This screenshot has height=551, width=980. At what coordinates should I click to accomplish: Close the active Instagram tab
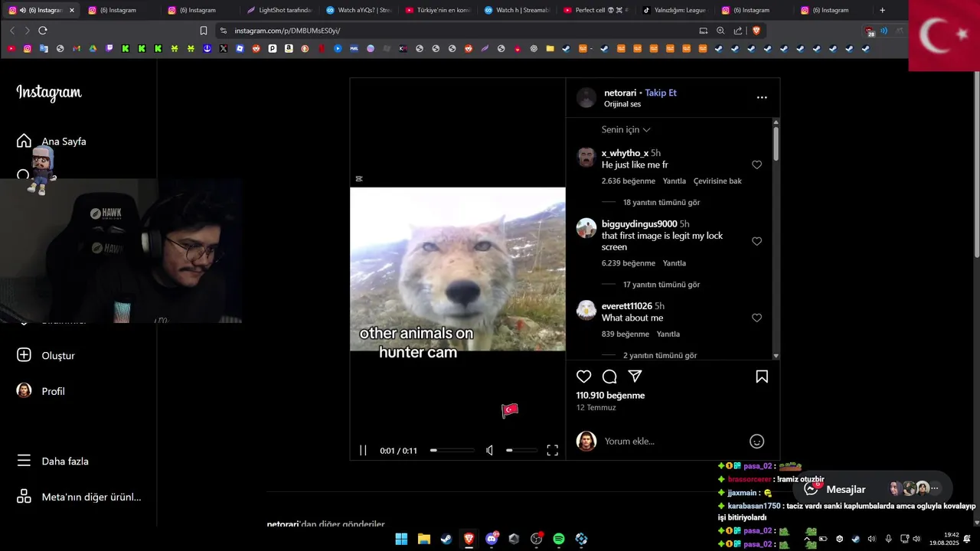[72, 10]
